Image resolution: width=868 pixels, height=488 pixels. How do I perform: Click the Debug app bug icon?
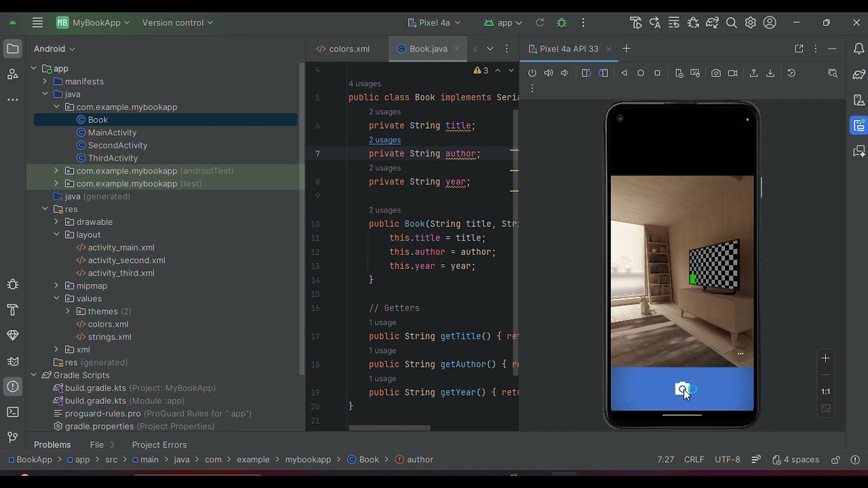[x=561, y=22]
